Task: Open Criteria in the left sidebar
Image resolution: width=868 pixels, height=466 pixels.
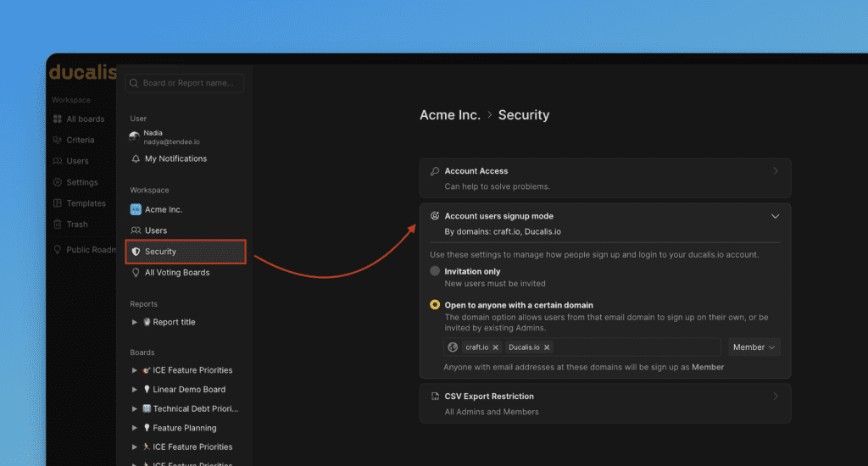Action: 81,141
